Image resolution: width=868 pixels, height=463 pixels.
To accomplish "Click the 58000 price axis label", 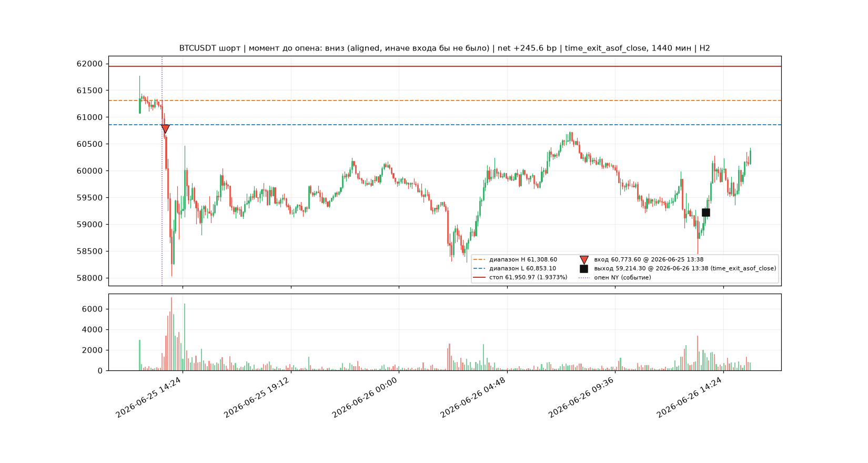I will pyautogui.click(x=89, y=278).
